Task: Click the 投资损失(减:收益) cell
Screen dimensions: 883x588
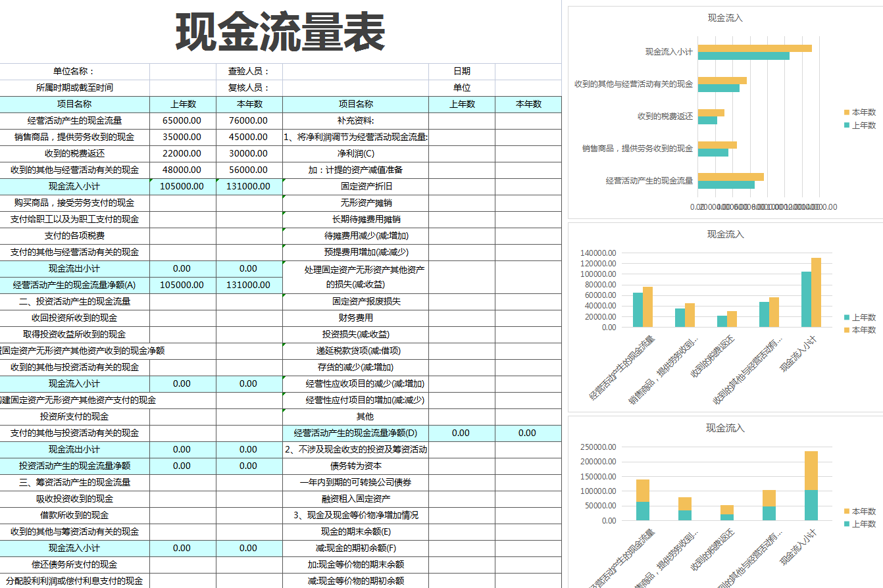Action: [355, 334]
